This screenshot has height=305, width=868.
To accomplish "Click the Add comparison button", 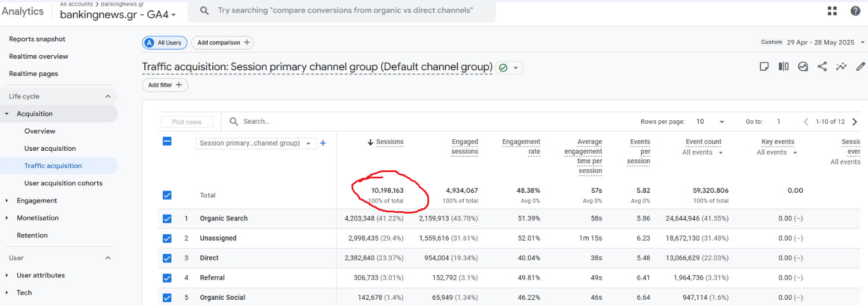I will (x=223, y=43).
